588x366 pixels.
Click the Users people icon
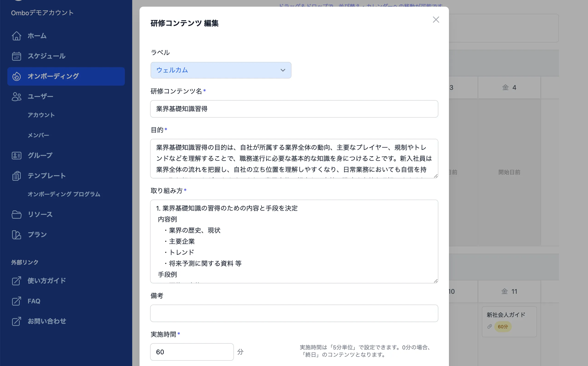16,97
